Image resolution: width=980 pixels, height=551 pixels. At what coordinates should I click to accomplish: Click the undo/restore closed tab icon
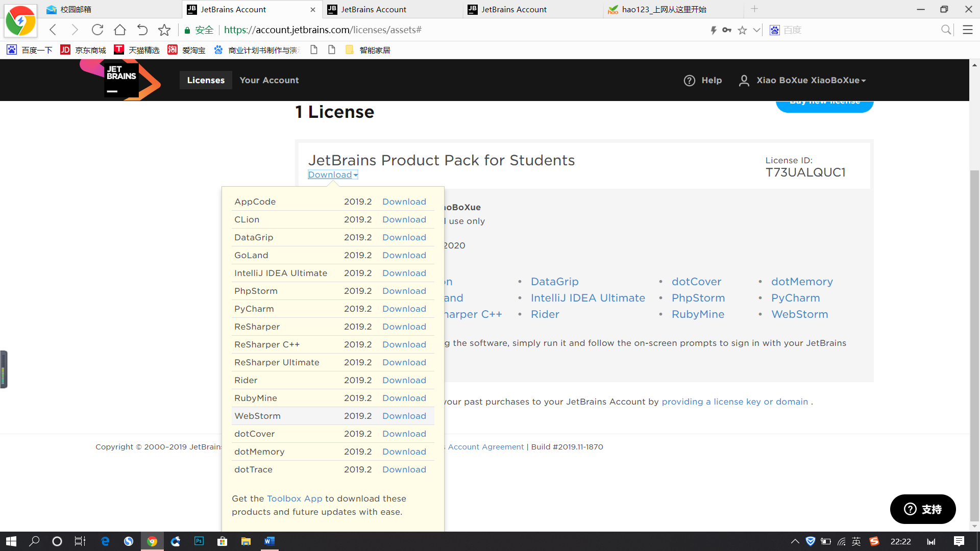coord(142,30)
